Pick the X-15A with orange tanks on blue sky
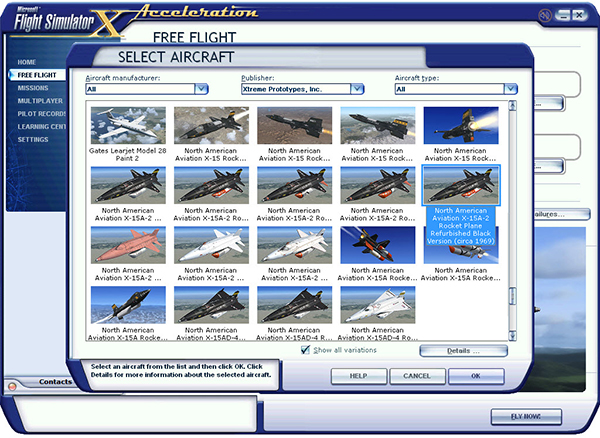Screen dimensions: 600x438 [378, 245]
